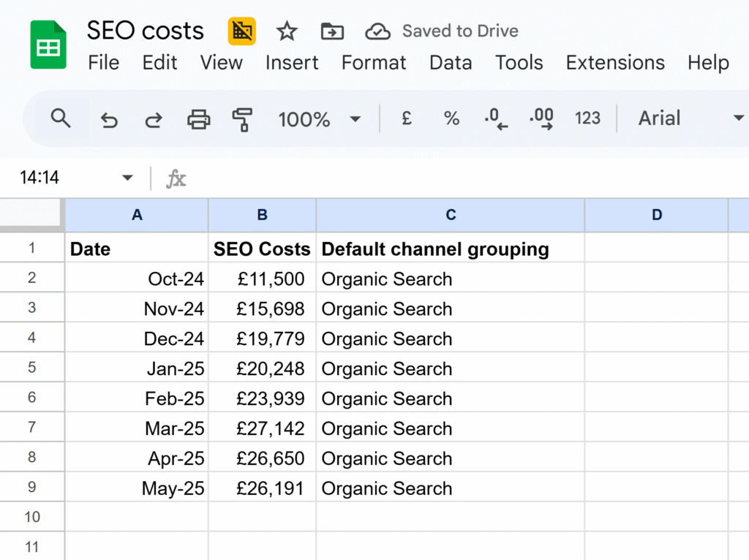The width and height of the screenshot is (749, 560).
Task: Click the search menus magnifier icon
Action: (61, 118)
